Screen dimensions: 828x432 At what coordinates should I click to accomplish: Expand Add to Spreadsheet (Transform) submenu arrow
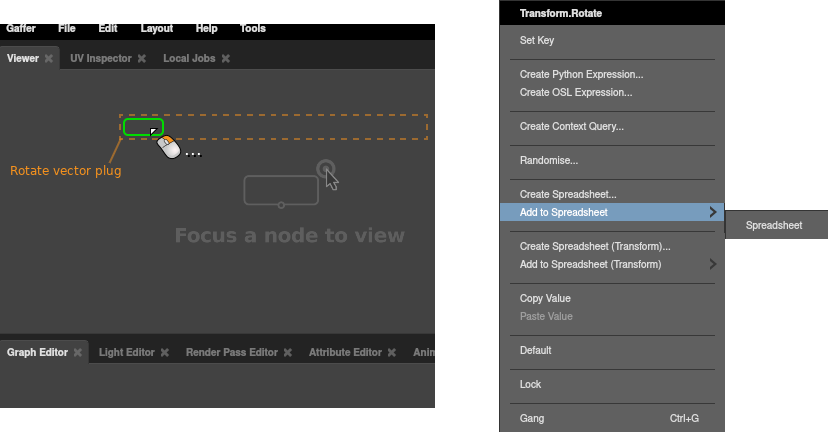pyautogui.click(x=712, y=264)
